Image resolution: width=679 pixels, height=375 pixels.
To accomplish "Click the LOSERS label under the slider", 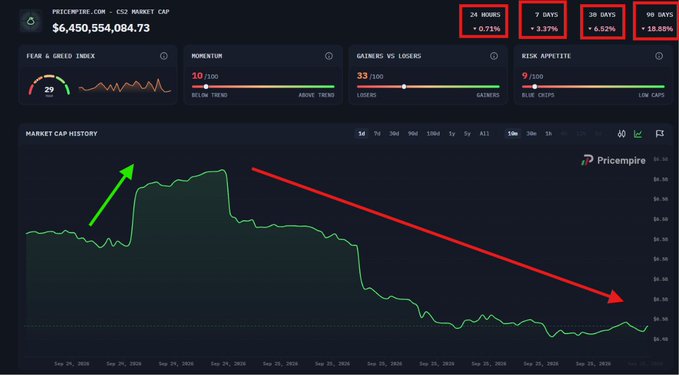I will click(x=366, y=95).
